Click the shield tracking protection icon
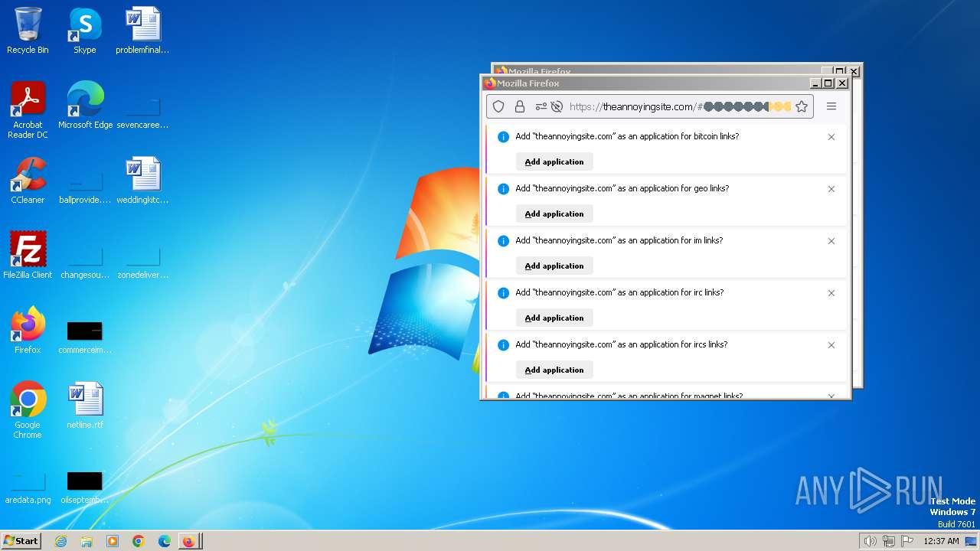Viewport: 980px width, 551px height. coord(498,106)
